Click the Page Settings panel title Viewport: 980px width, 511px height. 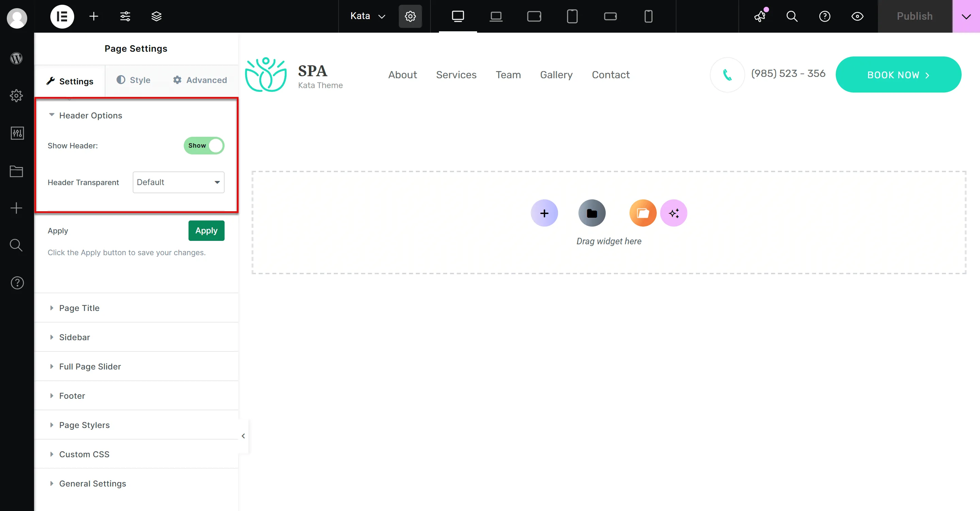pyautogui.click(x=136, y=49)
